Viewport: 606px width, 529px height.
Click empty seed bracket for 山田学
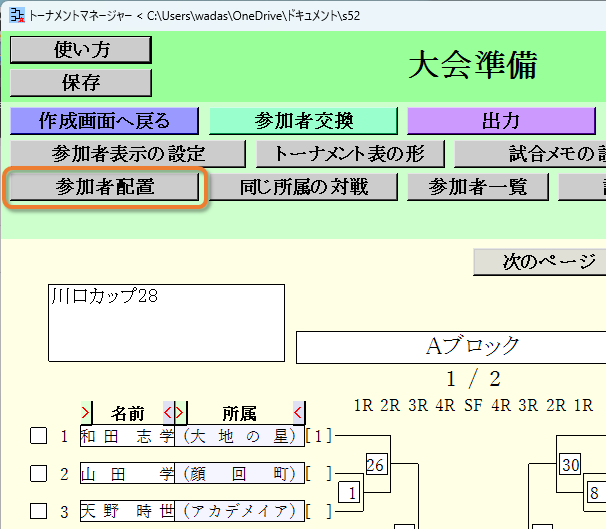click(x=318, y=474)
